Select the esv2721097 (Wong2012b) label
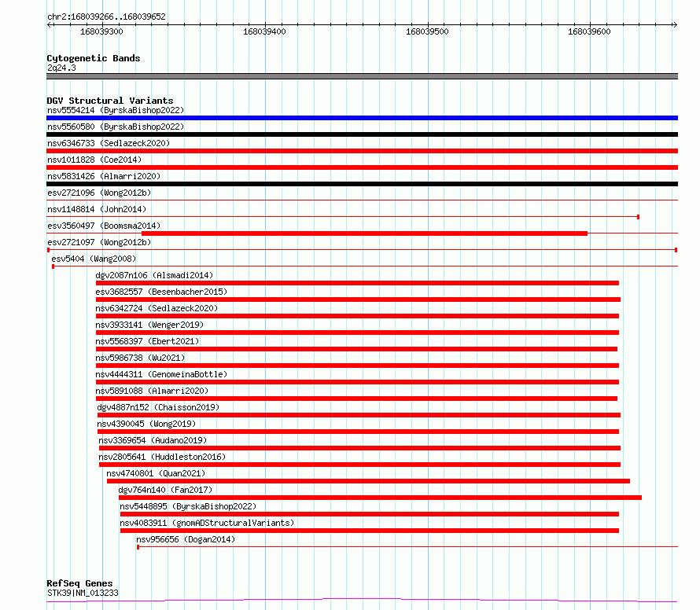The image size is (700, 610). [99, 242]
